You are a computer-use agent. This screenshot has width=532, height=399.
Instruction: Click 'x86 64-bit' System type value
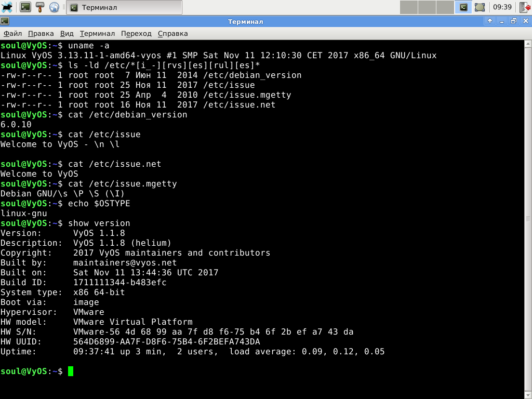pos(99,292)
